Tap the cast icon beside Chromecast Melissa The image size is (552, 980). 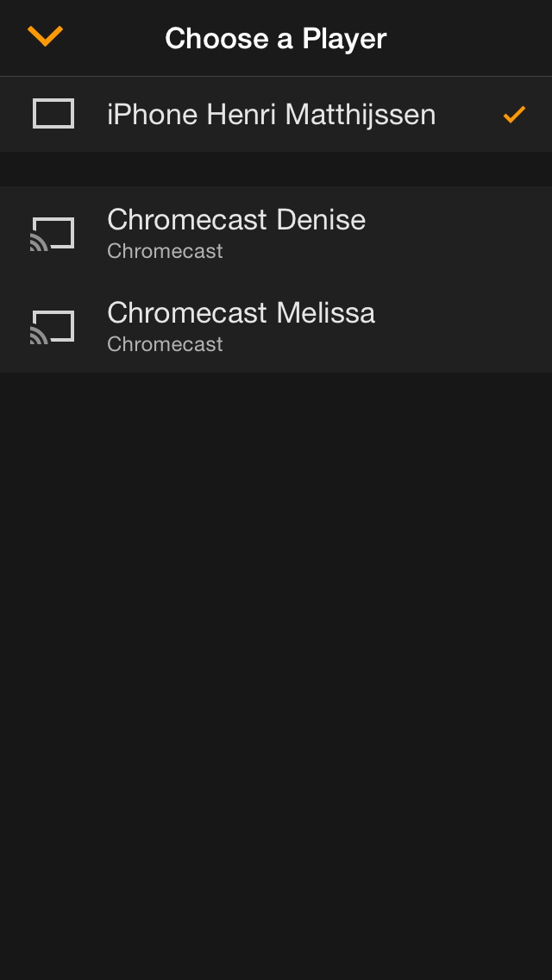[x=53, y=326]
